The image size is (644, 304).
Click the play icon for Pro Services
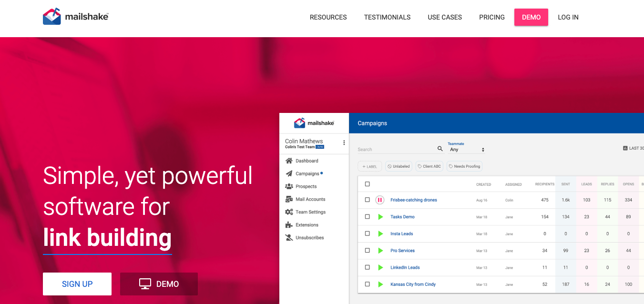pos(380,251)
